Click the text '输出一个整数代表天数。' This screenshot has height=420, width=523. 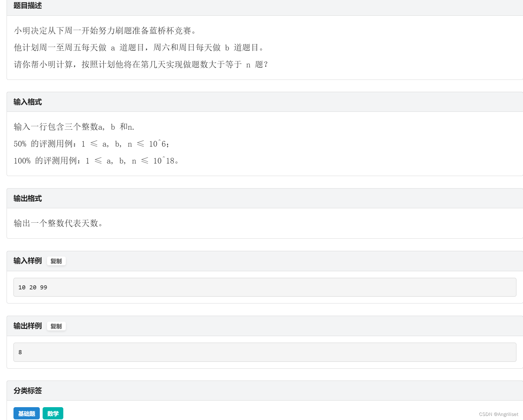point(58,223)
